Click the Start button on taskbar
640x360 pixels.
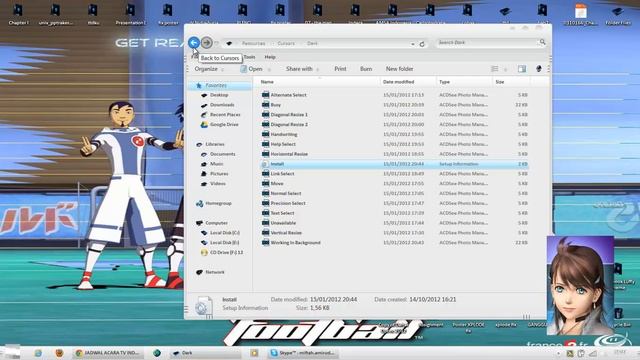tap(11, 352)
